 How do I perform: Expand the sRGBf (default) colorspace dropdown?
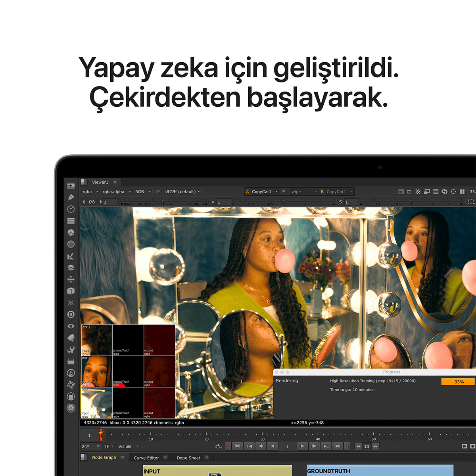(182, 192)
